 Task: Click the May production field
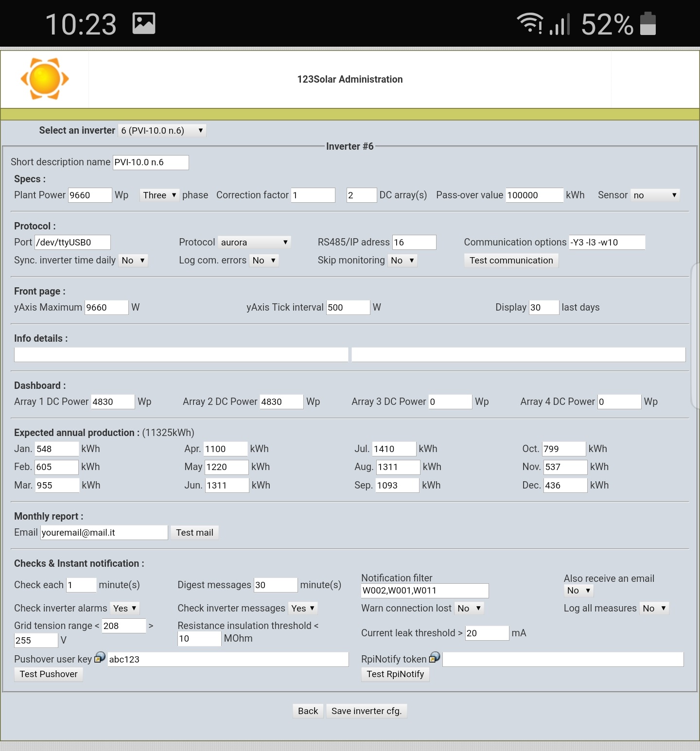(x=227, y=467)
